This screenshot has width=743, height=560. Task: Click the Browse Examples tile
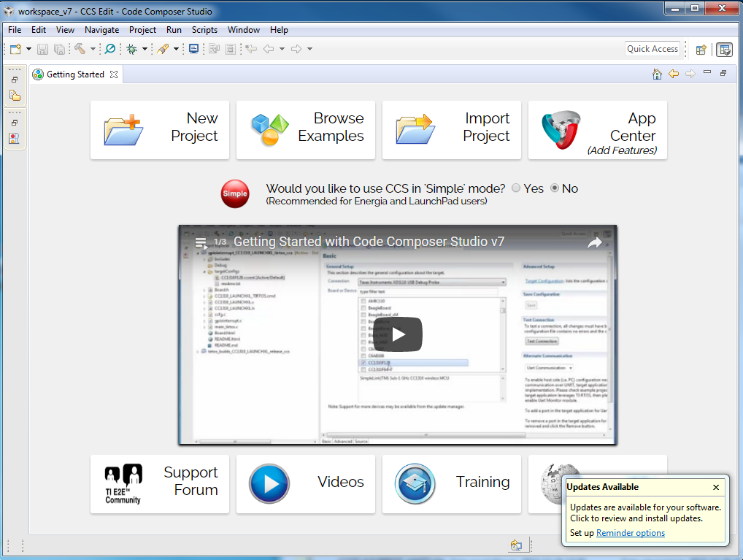pyautogui.click(x=306, y=129)
